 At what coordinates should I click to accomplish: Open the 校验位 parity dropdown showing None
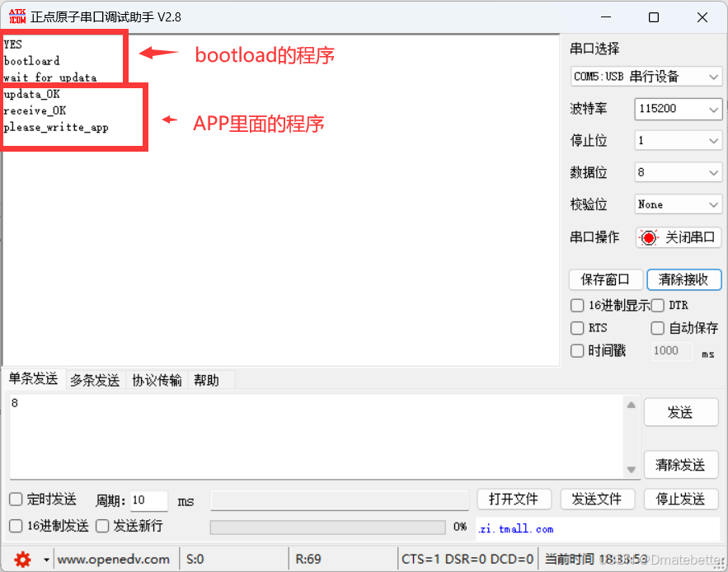point(678,204)
